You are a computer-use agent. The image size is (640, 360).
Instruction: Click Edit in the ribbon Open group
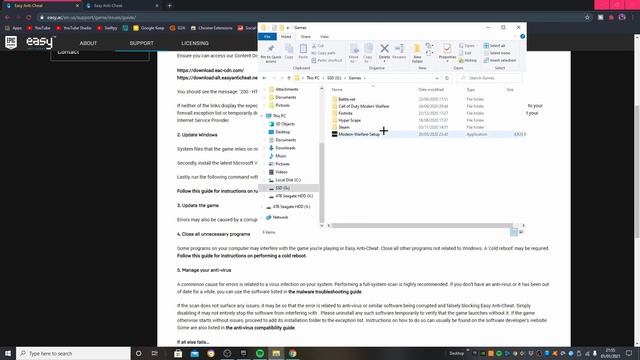465,53
